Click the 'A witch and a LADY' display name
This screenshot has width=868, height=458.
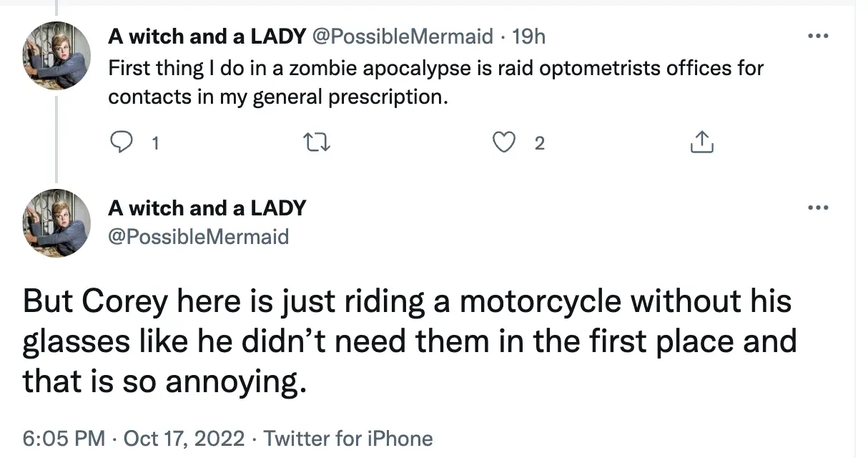[x=207, y=36]
